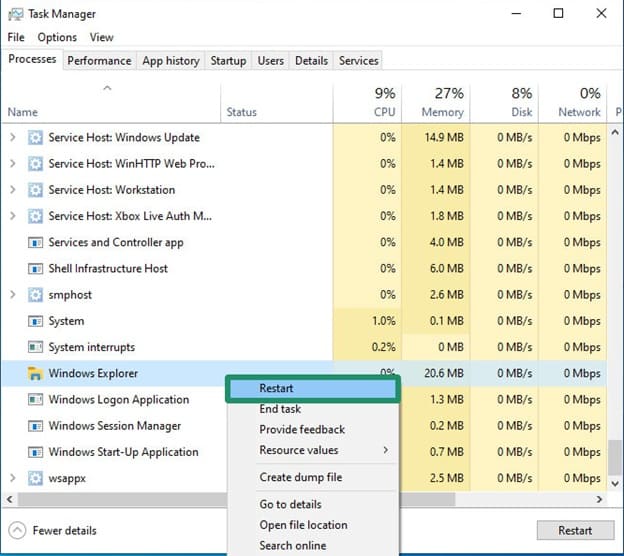Click the 0.2% CPU value for System interrupts

coord(384,347)
